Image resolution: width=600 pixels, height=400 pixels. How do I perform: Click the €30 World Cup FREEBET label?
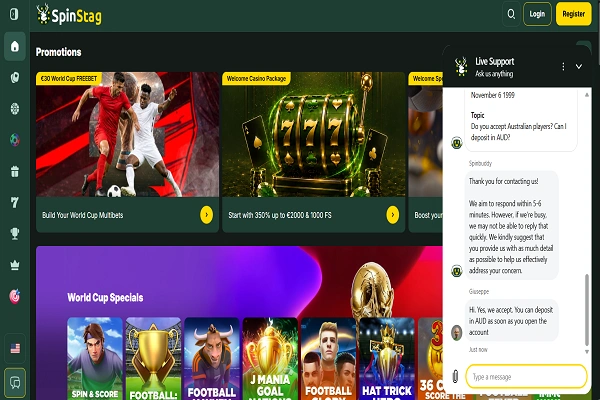click(69, 78)
